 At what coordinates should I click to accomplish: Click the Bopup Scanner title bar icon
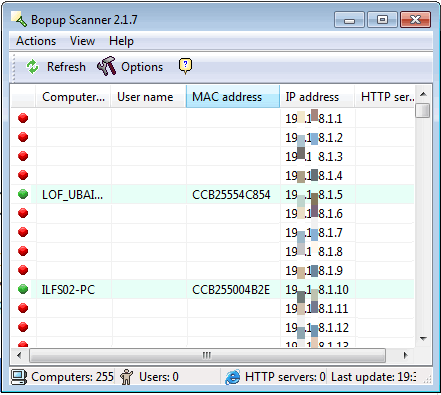point(18,19)
